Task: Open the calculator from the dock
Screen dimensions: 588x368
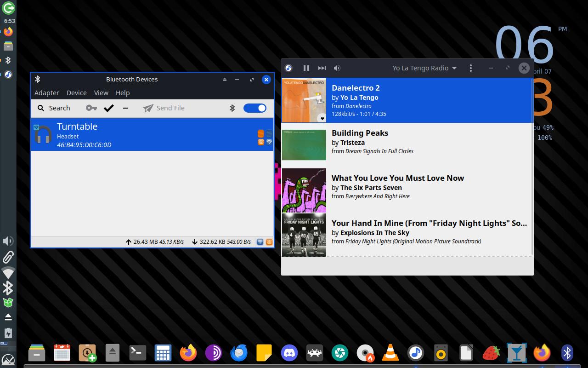Action: [163, 353]
